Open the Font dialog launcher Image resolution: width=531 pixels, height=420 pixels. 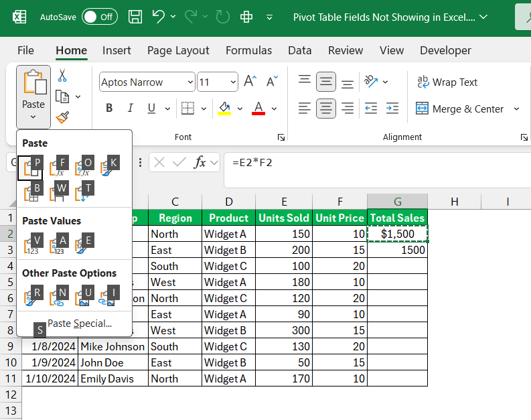click(281, 137)
